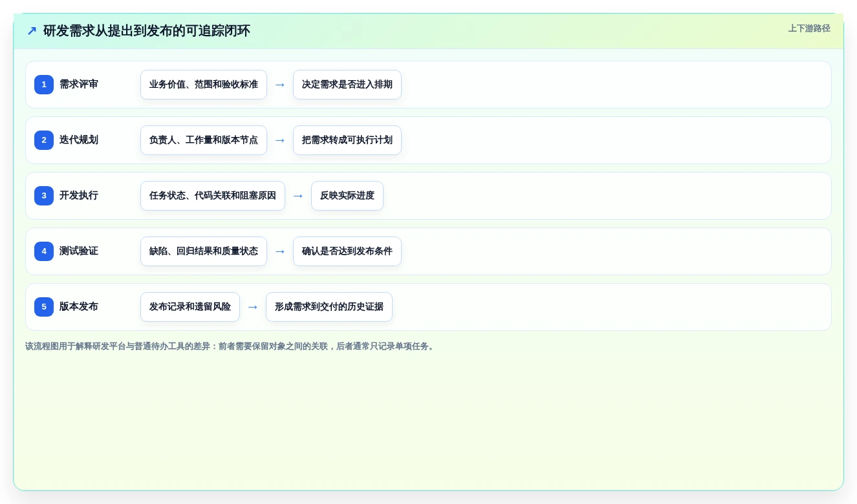
Task: Click step number badge 4
Action: tap(44, 251)
